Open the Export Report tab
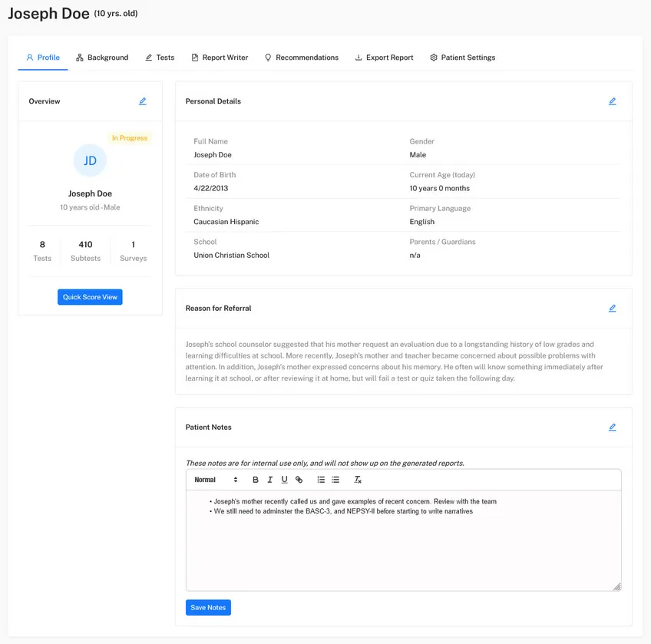The width and height of the screenshot is (651, 644). (384, 58)
